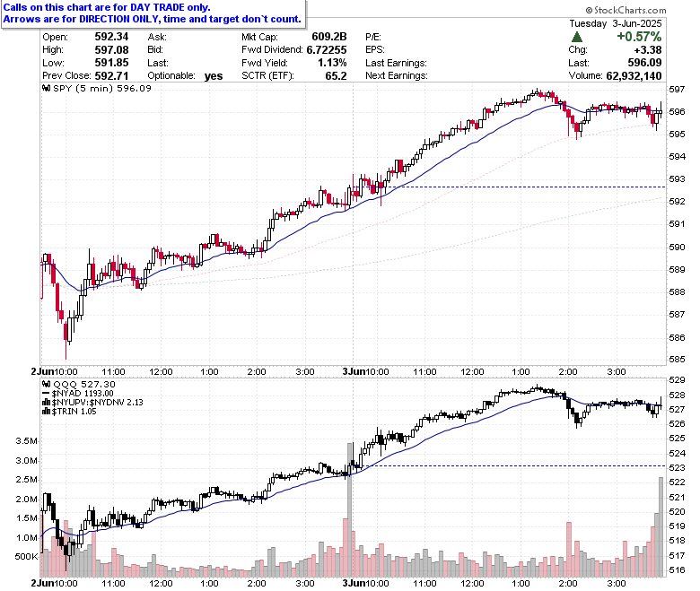The image size is (700, 591).
Task: Click the 597 price label on the SPY axis
Action: click(x=677, y=90)
